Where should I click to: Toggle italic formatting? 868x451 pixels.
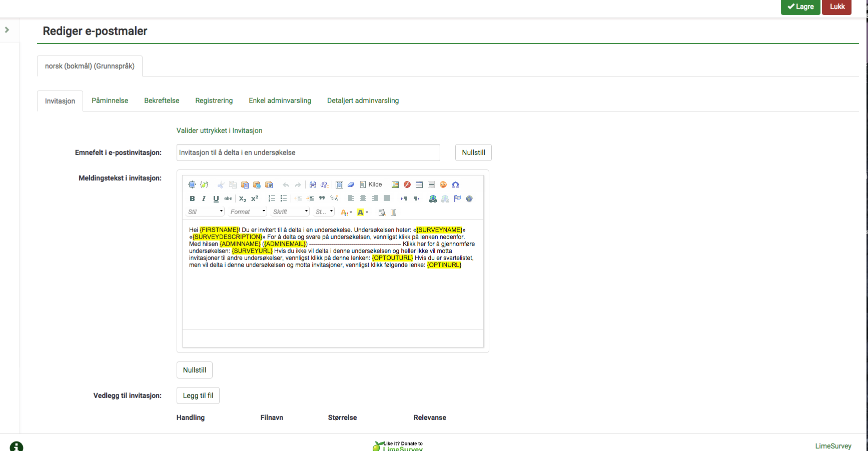204,198
